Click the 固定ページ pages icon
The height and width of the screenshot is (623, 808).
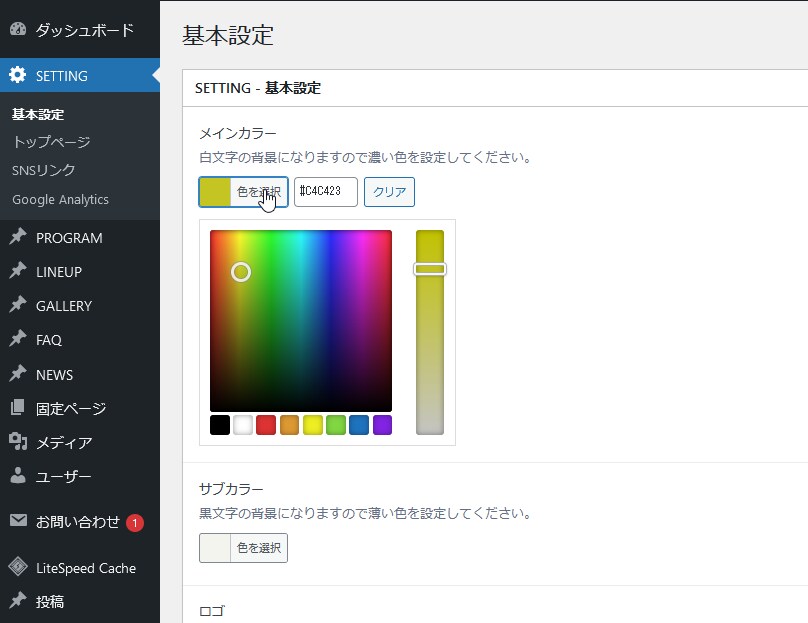pyautogui.click(x=18, y=407)
